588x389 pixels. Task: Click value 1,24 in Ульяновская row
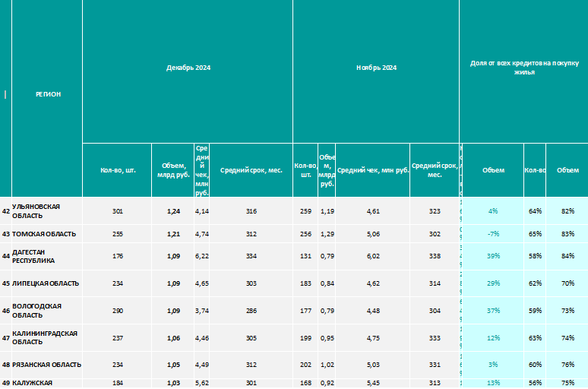(x=173, y=211)
